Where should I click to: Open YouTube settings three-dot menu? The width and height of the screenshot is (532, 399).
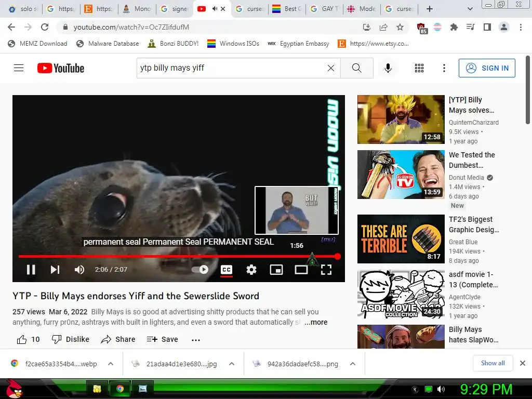point(444,68)
